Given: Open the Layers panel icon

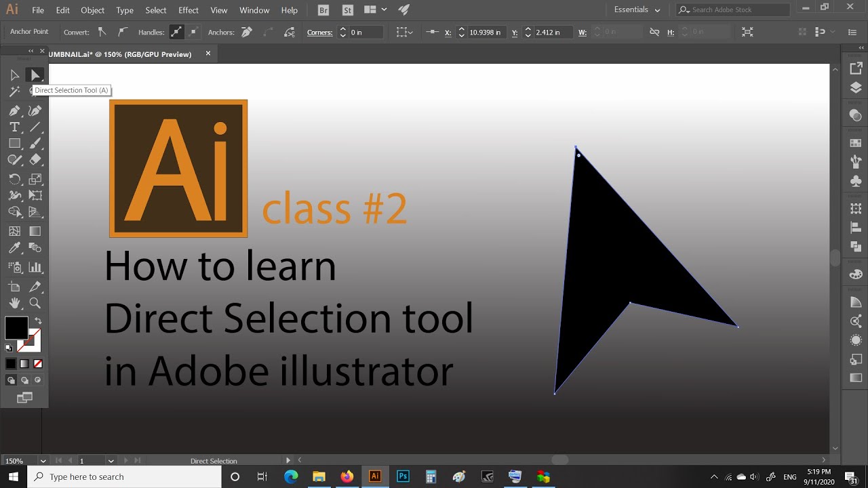Looking at the screenshot, I should click(x=856, y=88).
